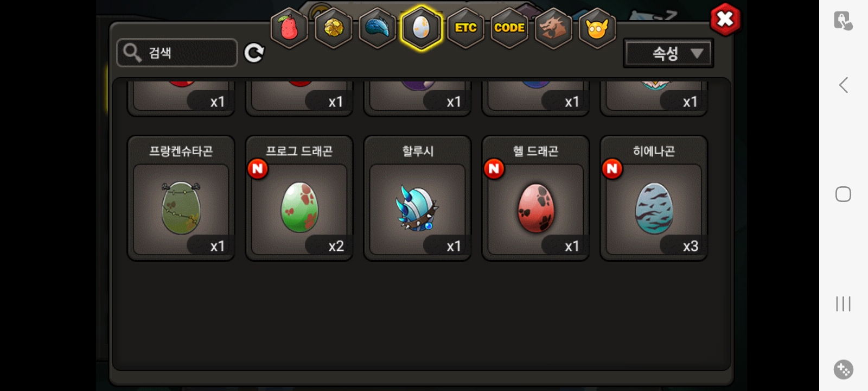This screenshot has height=391, width=868.
Task: Open the food fruit category tab
Action: click(289, 28)
